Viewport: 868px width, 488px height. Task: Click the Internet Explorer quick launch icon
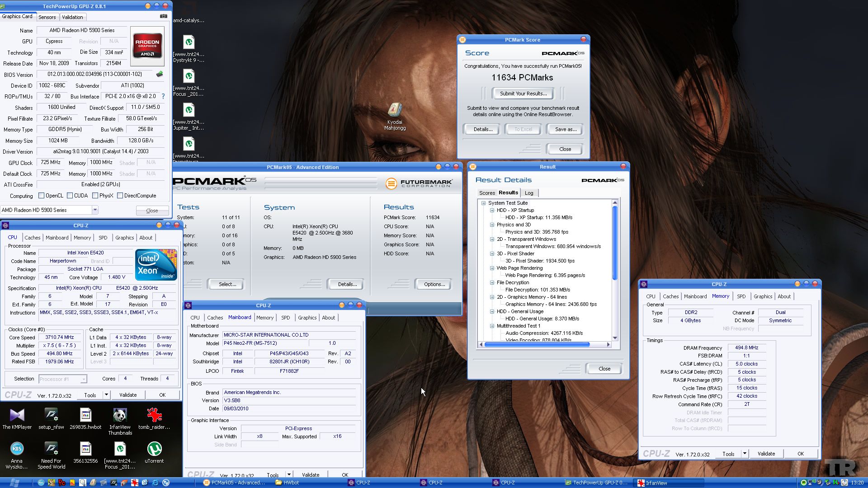click(155, 483)
